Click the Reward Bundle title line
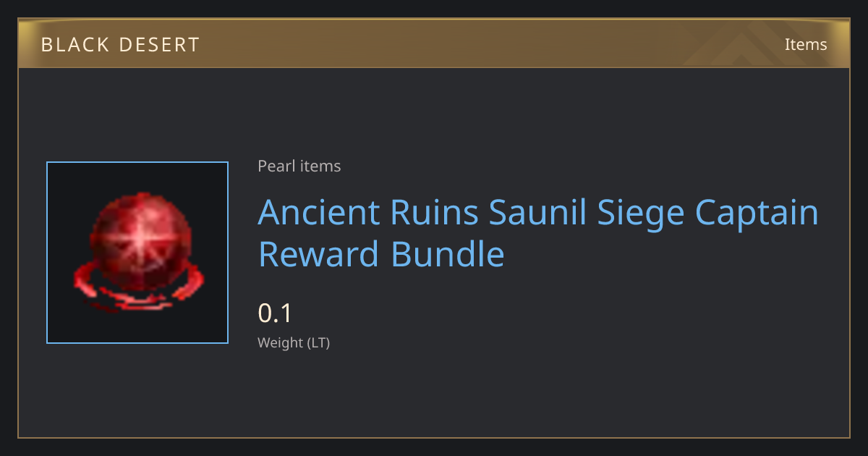The width and height of the screenshot is (868, 456). click(x=381, y=254)
